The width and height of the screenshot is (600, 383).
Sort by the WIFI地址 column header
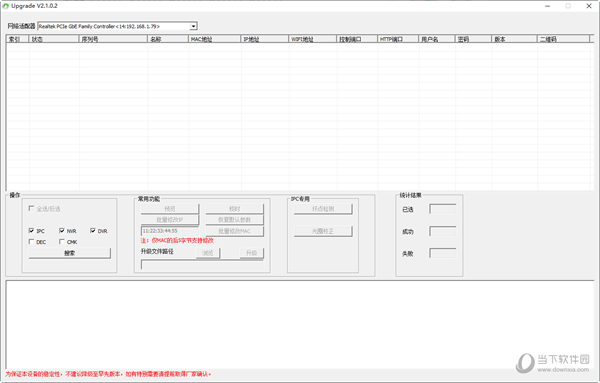click(x=313, y=39)
